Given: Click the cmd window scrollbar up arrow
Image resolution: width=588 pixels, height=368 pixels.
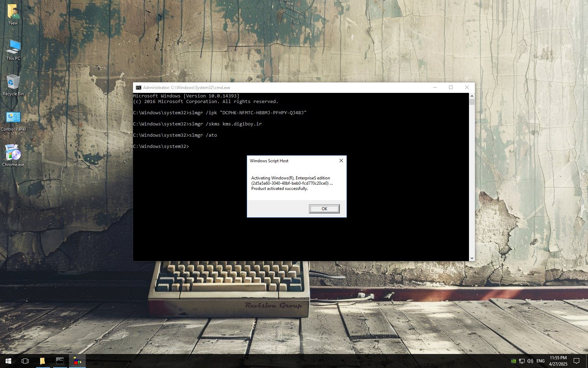Looking at the screenshot, I should click(472, 96).
